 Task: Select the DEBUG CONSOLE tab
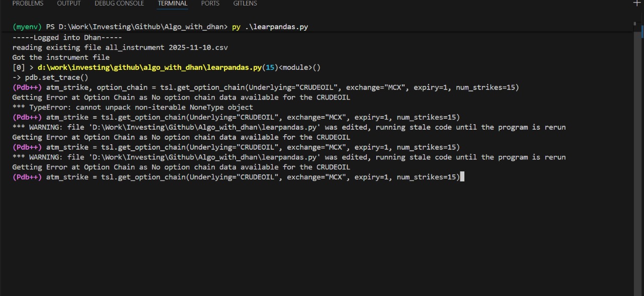(x=119, y=4)
